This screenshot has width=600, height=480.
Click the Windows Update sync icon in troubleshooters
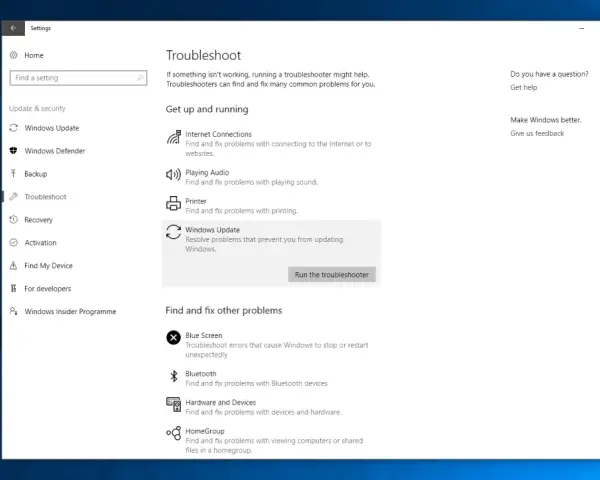(x=173, y=232)
